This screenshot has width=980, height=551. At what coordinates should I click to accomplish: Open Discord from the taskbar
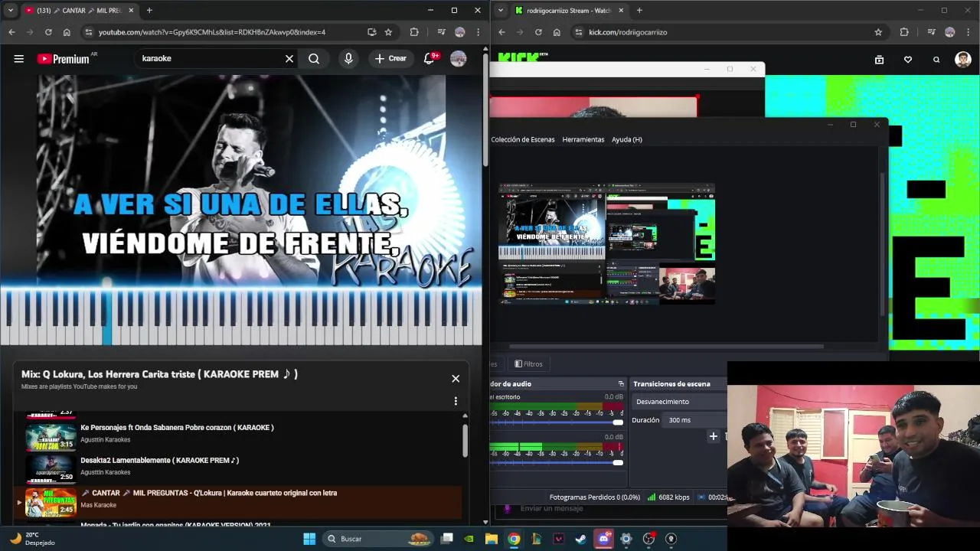tap(603, 539)
